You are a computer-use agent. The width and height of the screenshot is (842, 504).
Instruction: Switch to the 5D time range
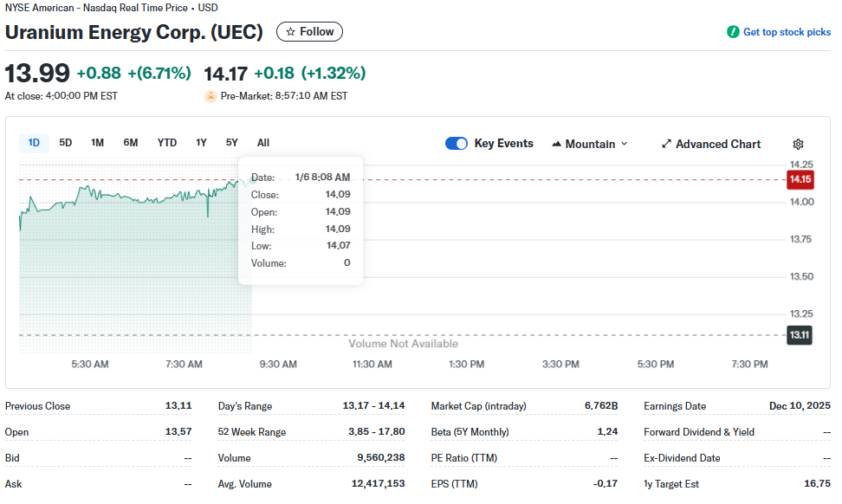(x=66, y=143)
